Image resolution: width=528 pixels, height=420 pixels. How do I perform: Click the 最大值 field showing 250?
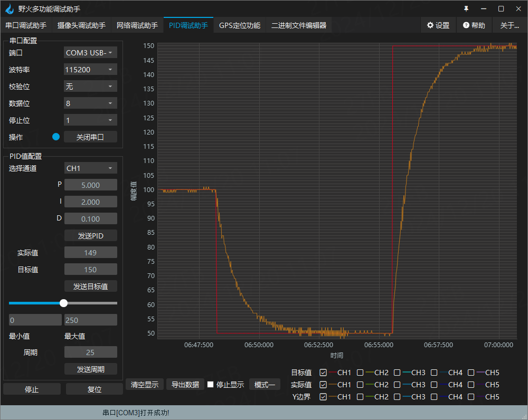tap(91, 320)
